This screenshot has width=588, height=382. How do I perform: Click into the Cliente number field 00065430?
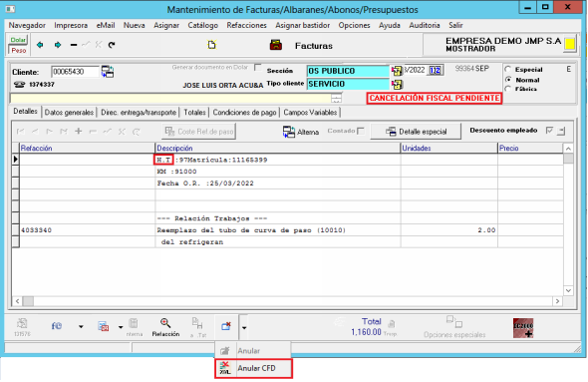(75, 72)
